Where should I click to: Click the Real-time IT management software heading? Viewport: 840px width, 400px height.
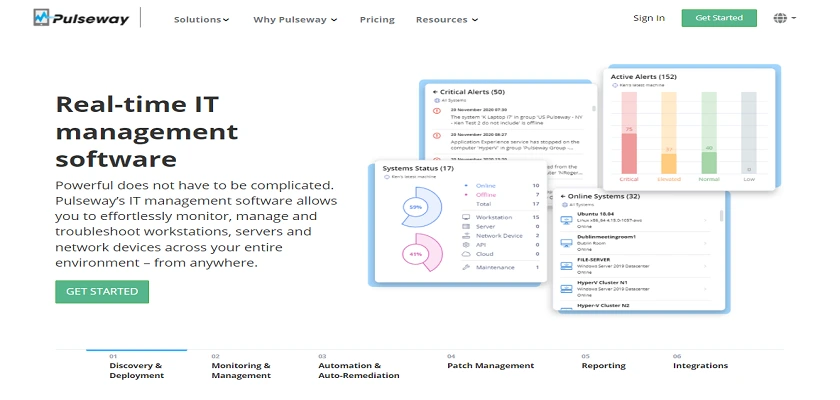pyautogui.click(x=147, y=131)
